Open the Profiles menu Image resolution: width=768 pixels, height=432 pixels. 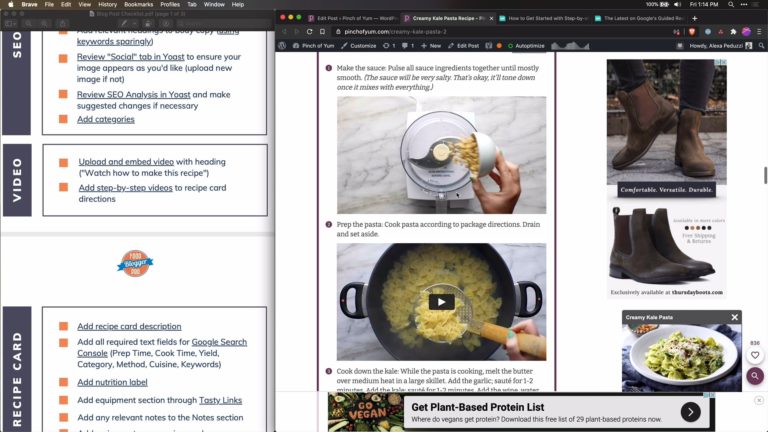click(x=170, y=4)
